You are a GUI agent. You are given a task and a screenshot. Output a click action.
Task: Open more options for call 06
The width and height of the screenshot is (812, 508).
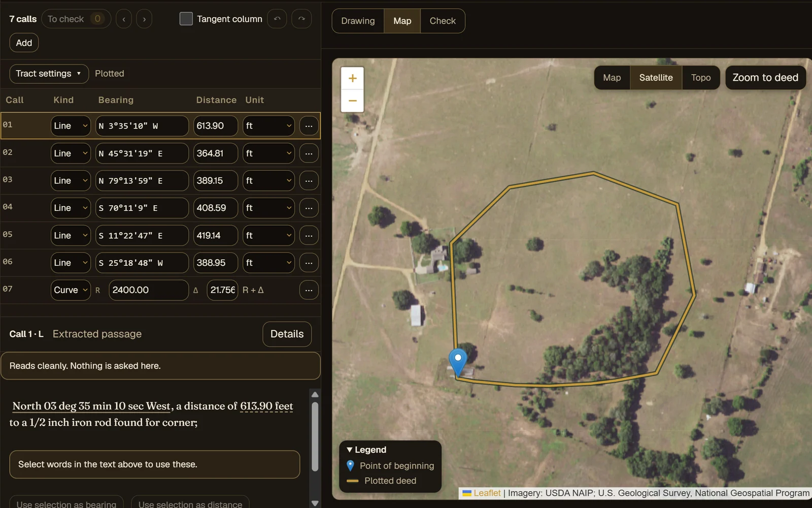pyautogui.click(x=309, y=263)
